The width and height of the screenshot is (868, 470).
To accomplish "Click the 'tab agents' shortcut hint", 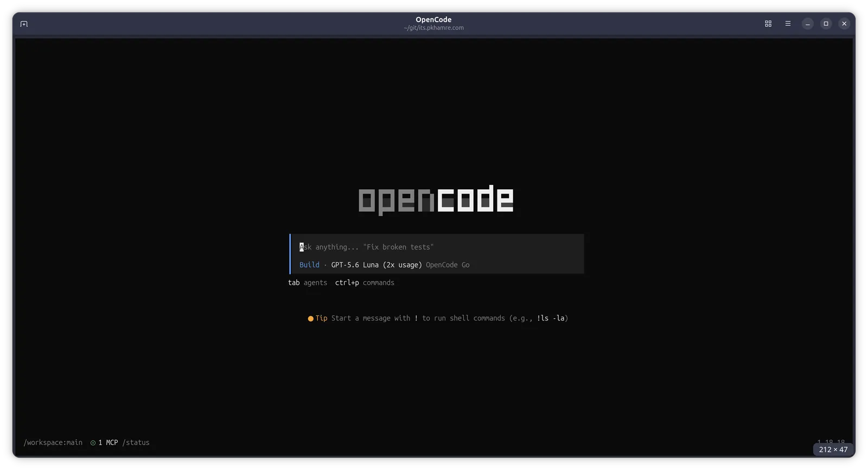I will pyautogui.click(x=308, y=283).
